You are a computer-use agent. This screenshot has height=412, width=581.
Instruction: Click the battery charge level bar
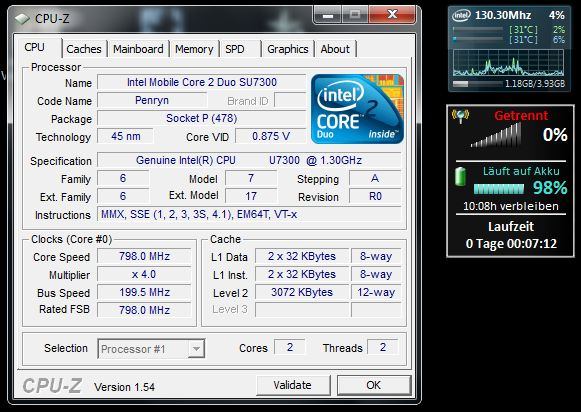(x=499, y=189)
